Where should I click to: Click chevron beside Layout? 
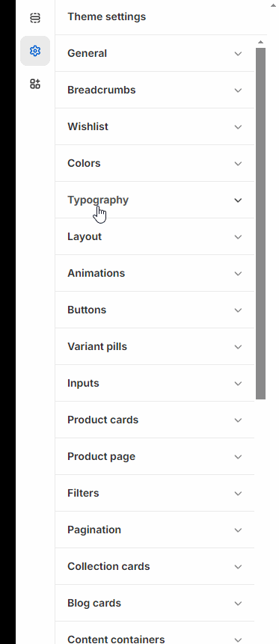point(238,236)
